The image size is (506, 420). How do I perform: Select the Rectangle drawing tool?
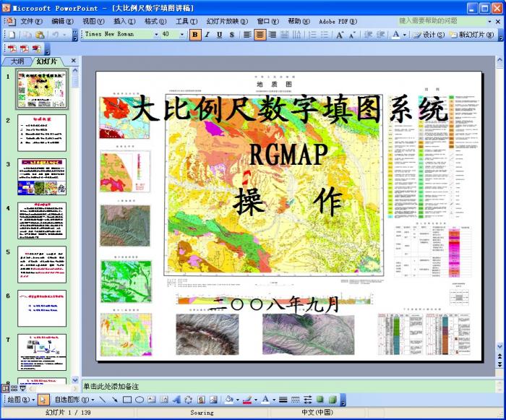point(126,399)
